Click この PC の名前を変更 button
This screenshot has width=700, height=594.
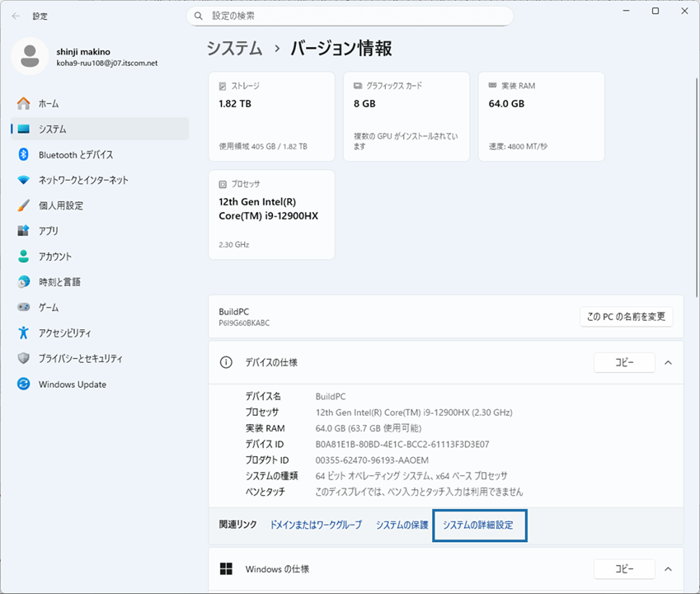pyautogui.click(x=627, y=317)
